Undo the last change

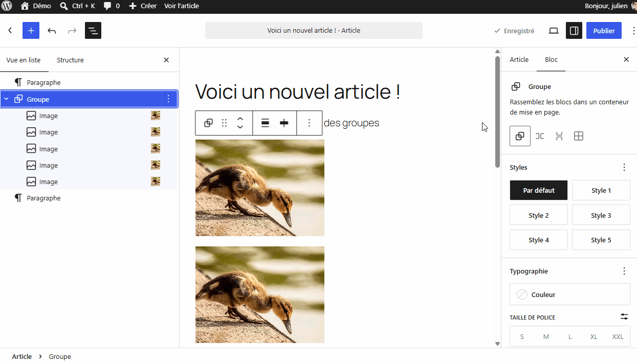[x=52, y=31]
